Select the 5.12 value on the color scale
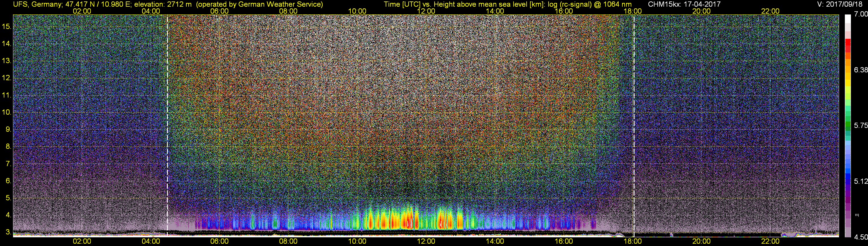The width and height of the screenshot is (868, 246). tap(860, 181)
